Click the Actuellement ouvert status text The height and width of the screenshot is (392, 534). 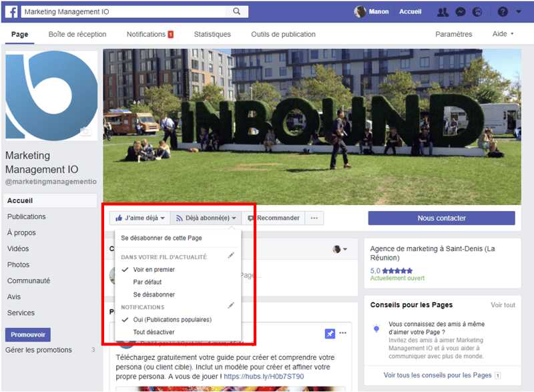397,278
